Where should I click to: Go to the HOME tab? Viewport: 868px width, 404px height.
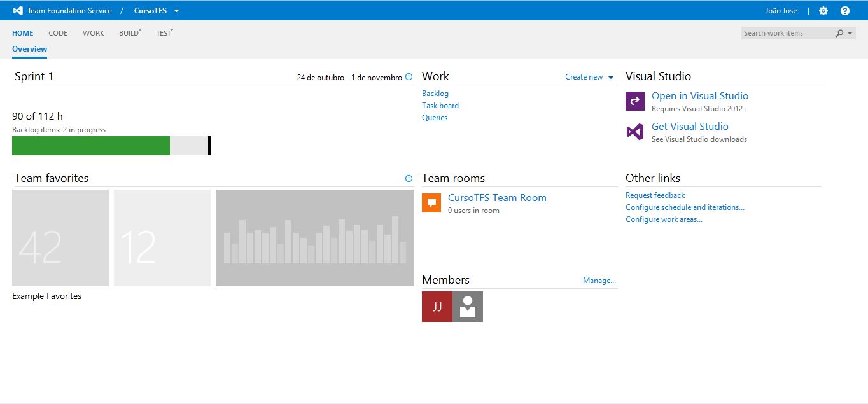[23, 33]
